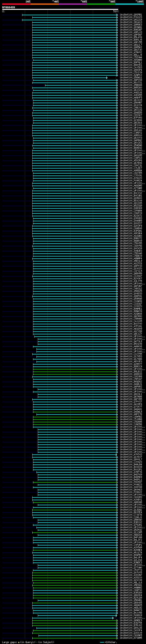Select the UniRef100_Q4DD33 label
The width and height of the screenshot is (146, 644).
coord(131,374)
